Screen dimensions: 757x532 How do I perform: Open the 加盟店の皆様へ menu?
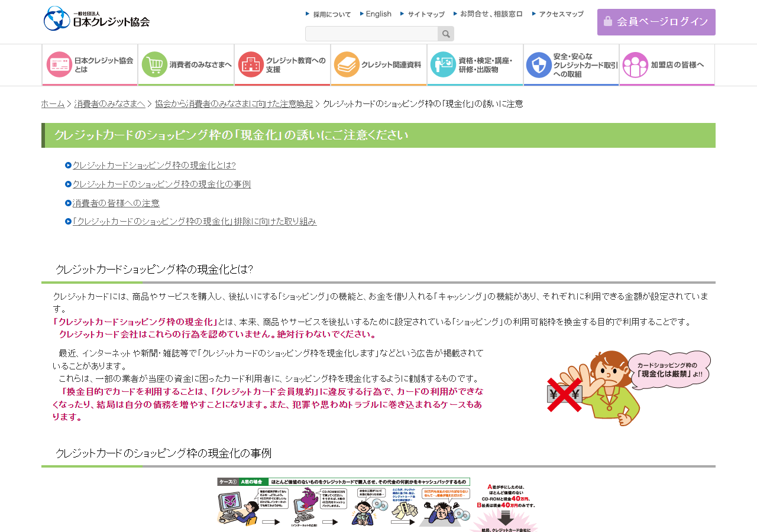tap(667, 65)
